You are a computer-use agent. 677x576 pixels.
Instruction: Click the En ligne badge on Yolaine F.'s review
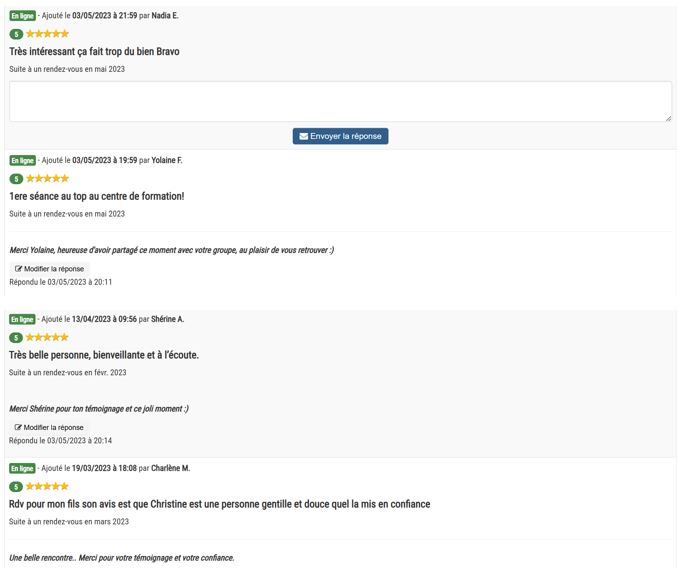(x=22, y=161)
